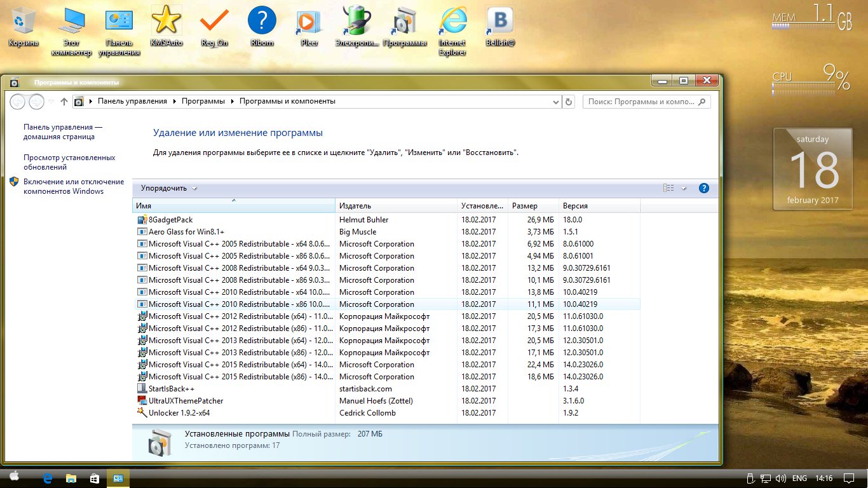Screen dimensions: 868x488
Task: Click the refresh address bar button
Action: (x=569, y=101)
